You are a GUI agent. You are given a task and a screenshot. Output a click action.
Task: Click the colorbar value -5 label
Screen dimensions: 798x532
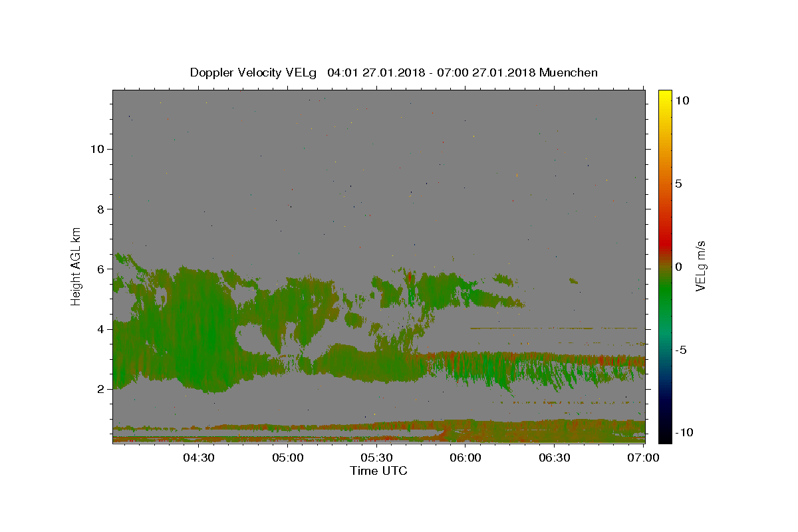click(x=682, y=350)
